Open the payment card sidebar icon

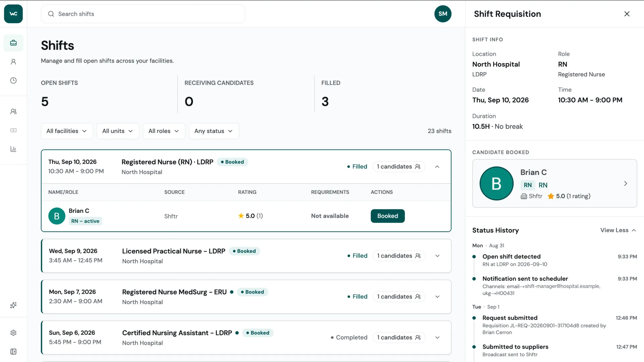coord(13,130)
